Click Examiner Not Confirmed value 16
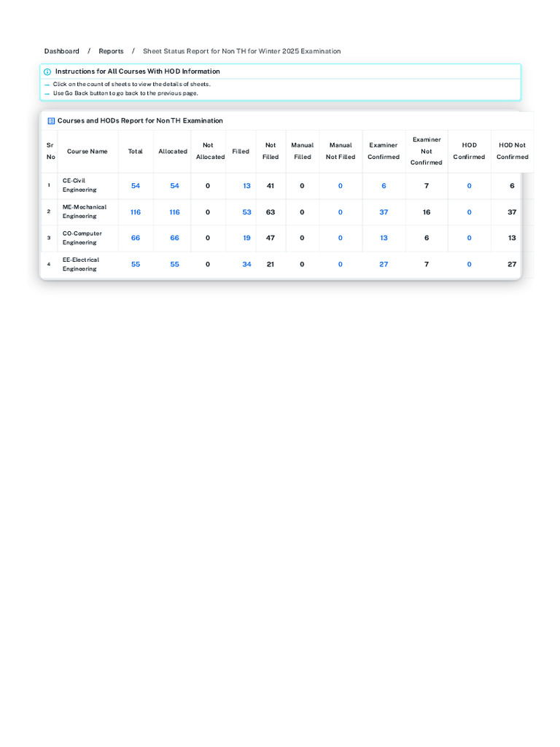This screenshot has height=747, width=560. coord(427,212)
